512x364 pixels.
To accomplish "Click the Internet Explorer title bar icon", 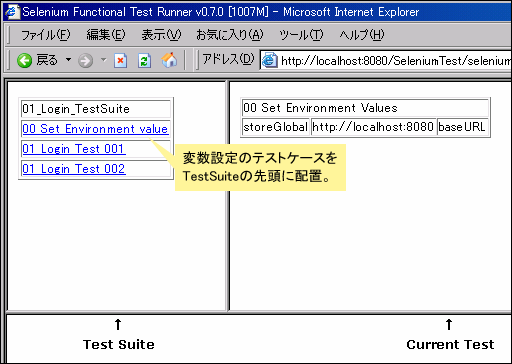I will click(x=12, y=12).
